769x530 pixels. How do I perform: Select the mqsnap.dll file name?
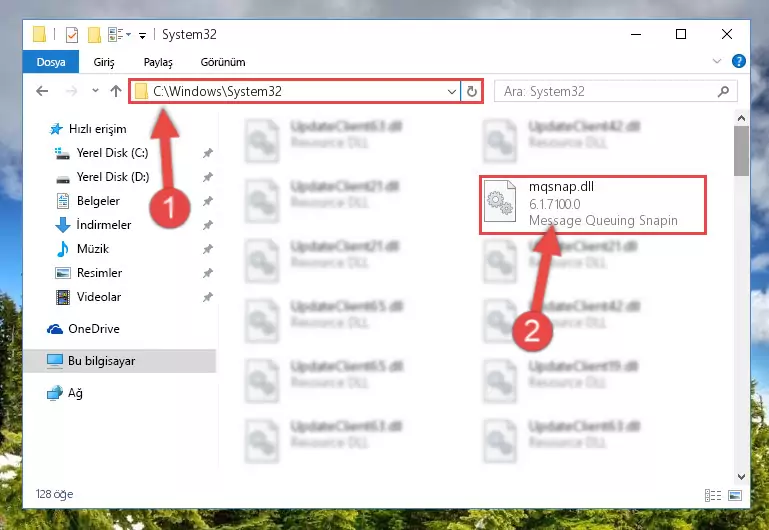point(561,187)
